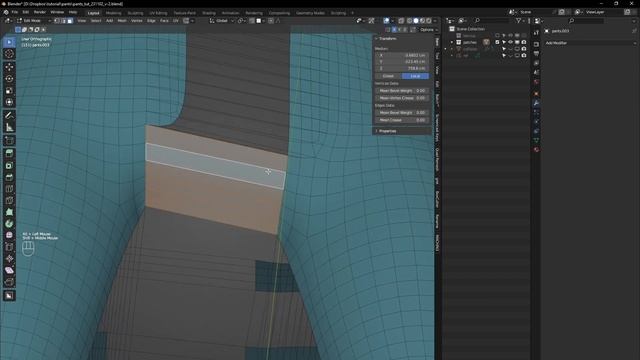Open the Edit menu
Image resolution: width=640 pixels, height=360 pixels.
pyautogui.click(x=25, y=12)
